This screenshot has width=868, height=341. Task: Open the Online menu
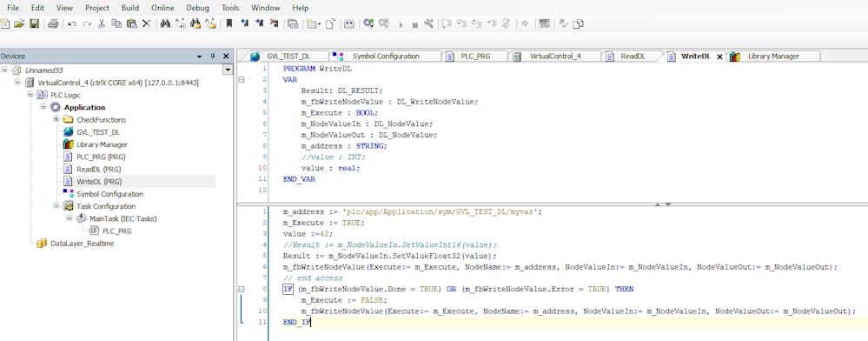(x=162, y=8)
